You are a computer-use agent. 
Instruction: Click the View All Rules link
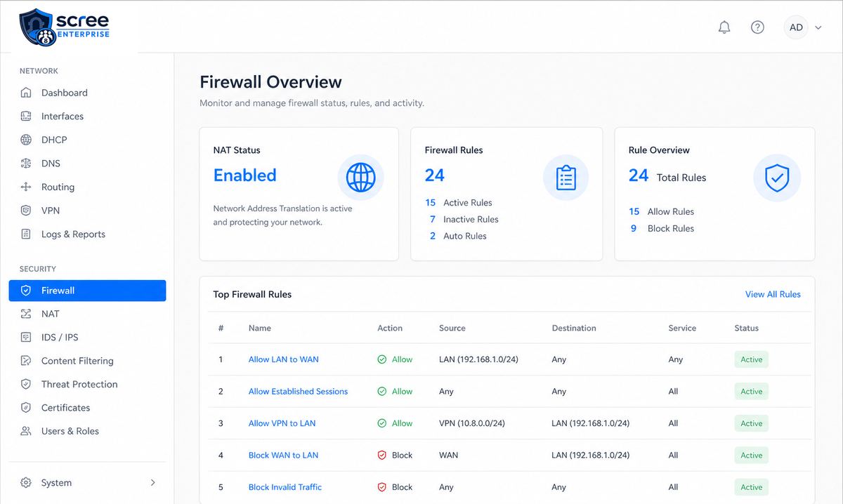pyautogui.click(x=773, y=294)
